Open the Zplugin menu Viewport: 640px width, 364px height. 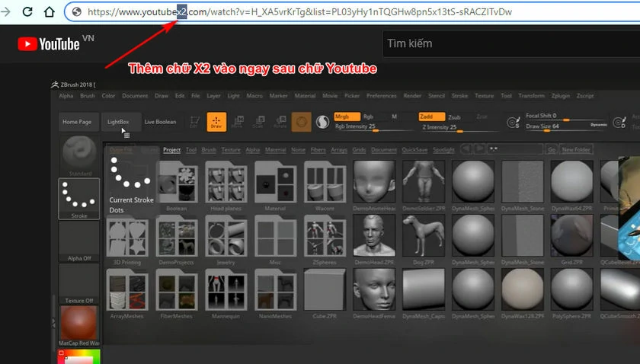[560, 96]
